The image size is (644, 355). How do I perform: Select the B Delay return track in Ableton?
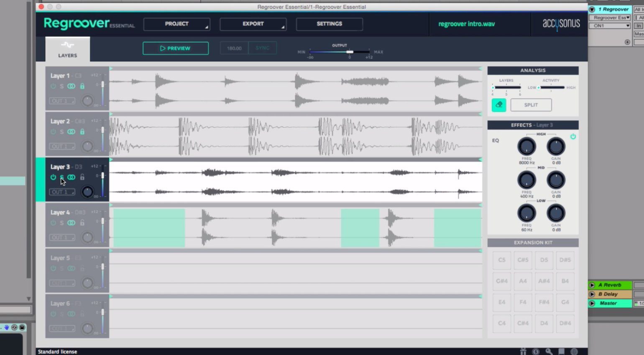click(x=610, y=294)
